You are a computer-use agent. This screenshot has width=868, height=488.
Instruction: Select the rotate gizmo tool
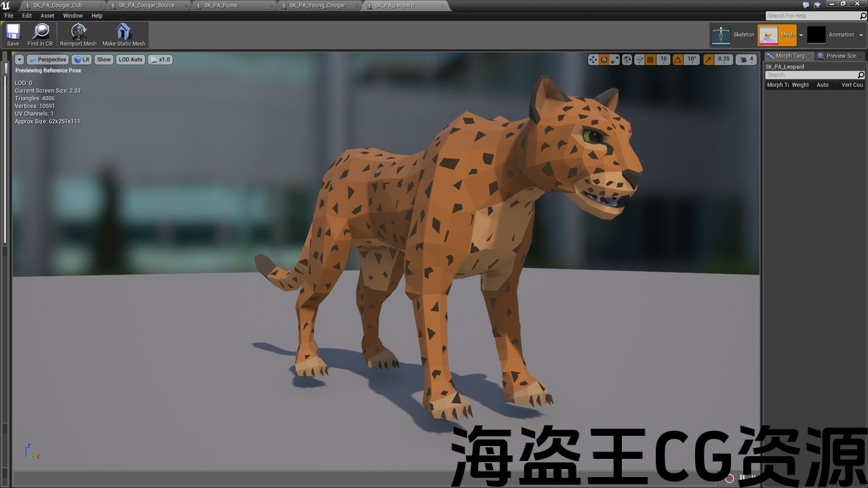click(604, 60)
